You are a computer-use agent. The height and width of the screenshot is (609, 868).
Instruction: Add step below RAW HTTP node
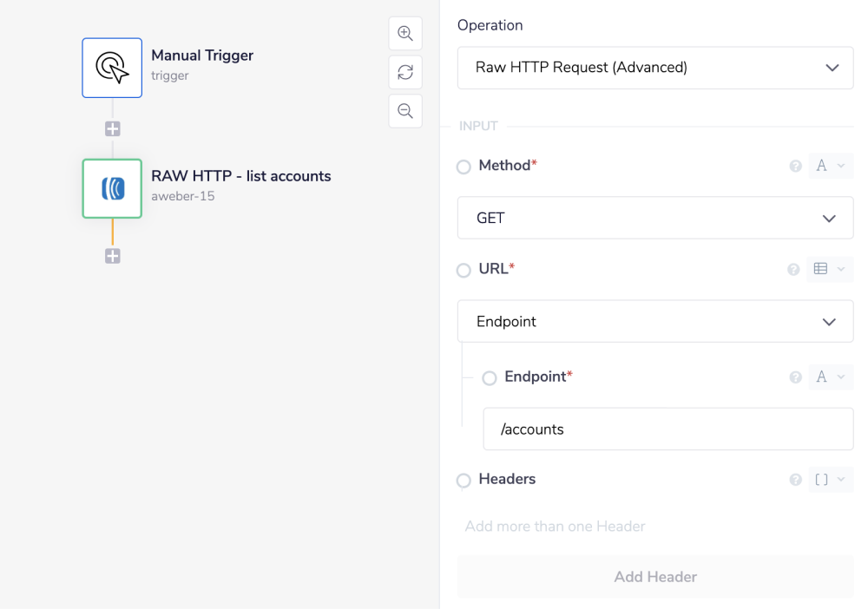(x=113, y=256)
